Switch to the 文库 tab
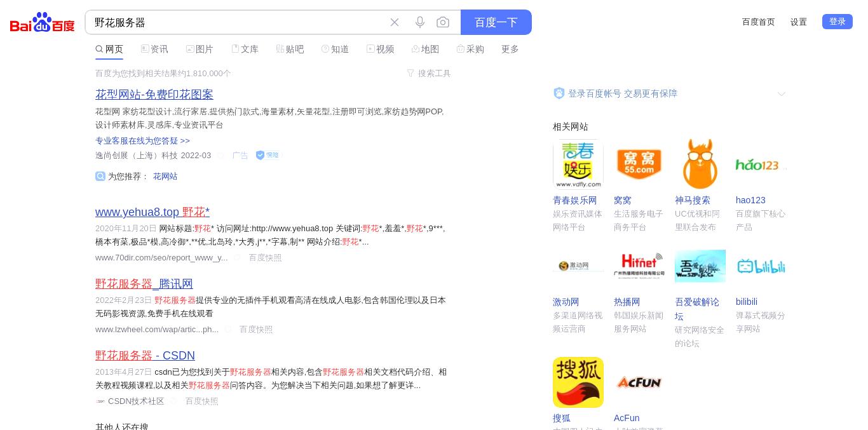868x430 pixels. tap(245, 49)
